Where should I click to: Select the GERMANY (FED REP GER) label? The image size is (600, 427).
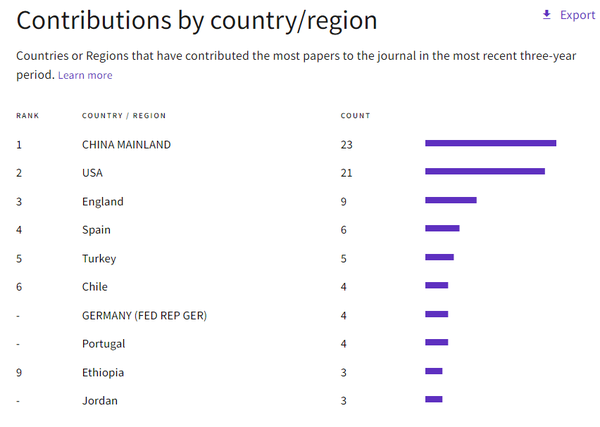(x=144, y=316)
